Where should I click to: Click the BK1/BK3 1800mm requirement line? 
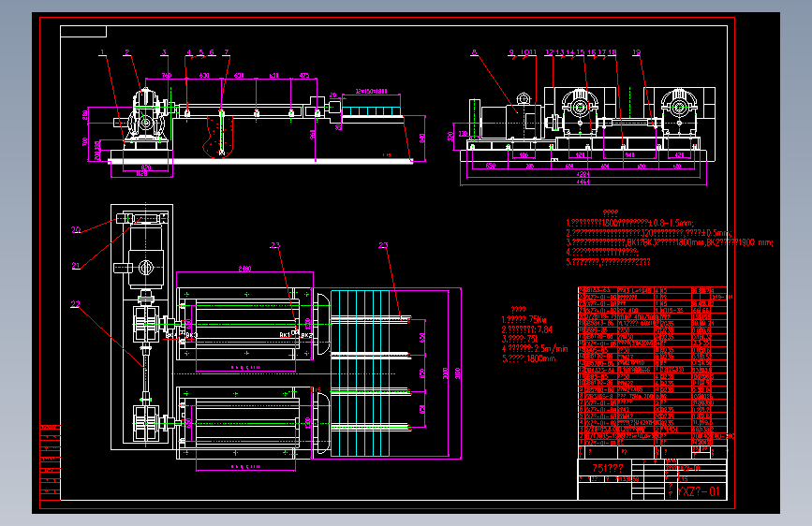click(x=670, y=242)
